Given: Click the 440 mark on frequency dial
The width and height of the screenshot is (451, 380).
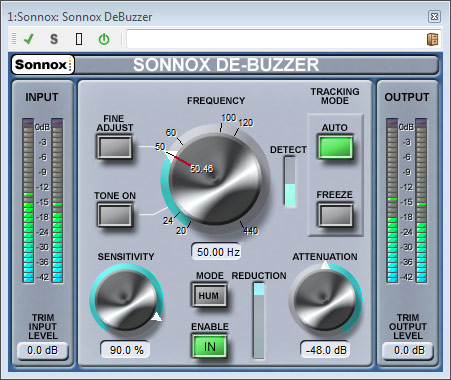Looking at the screenshot, I should coord(250,230).
